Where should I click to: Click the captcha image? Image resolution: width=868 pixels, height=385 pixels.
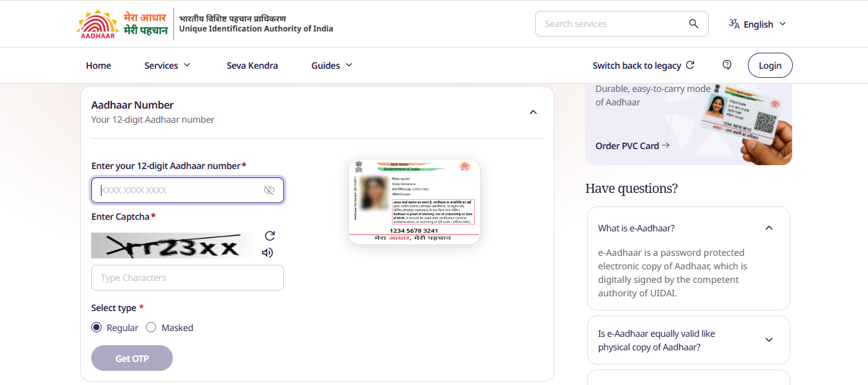[x=173, y=246]
